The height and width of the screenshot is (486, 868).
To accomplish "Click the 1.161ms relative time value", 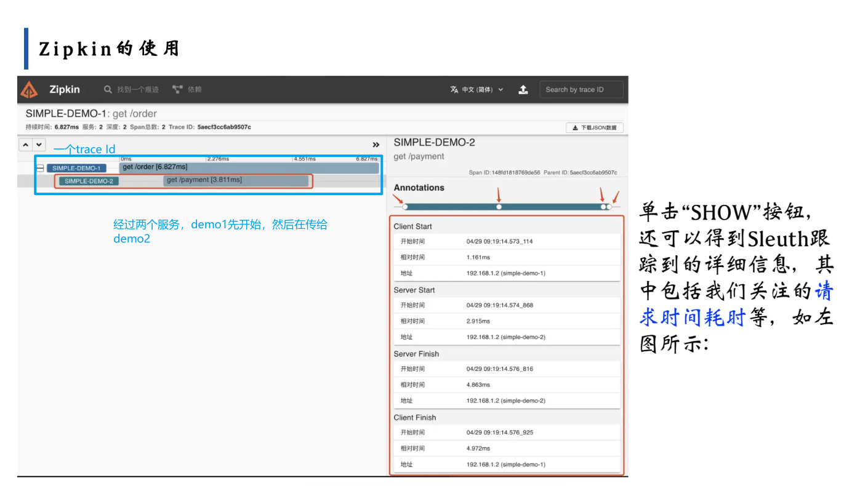I will (x=478, y=257).
